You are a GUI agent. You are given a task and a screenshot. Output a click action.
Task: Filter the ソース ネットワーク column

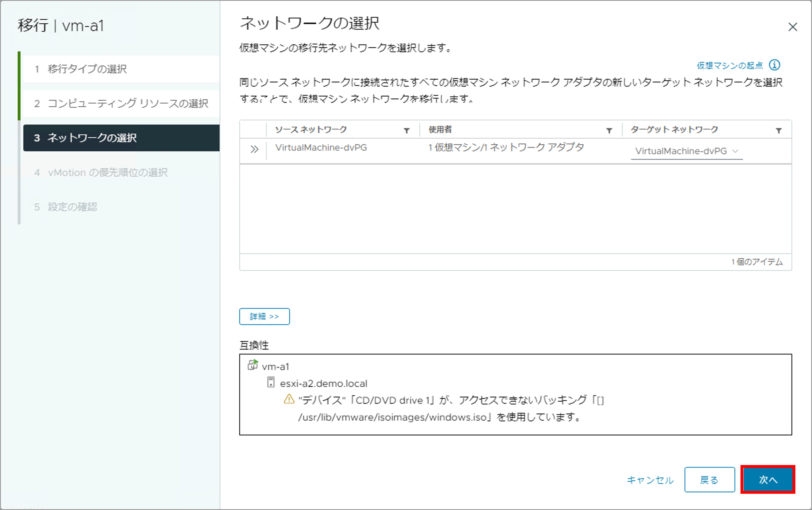407,131
